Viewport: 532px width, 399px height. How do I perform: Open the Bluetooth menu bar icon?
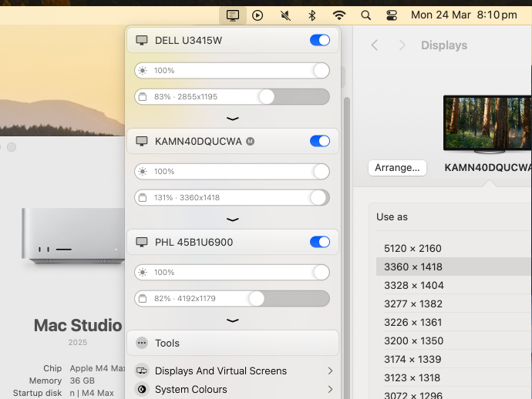pos(311,15)
